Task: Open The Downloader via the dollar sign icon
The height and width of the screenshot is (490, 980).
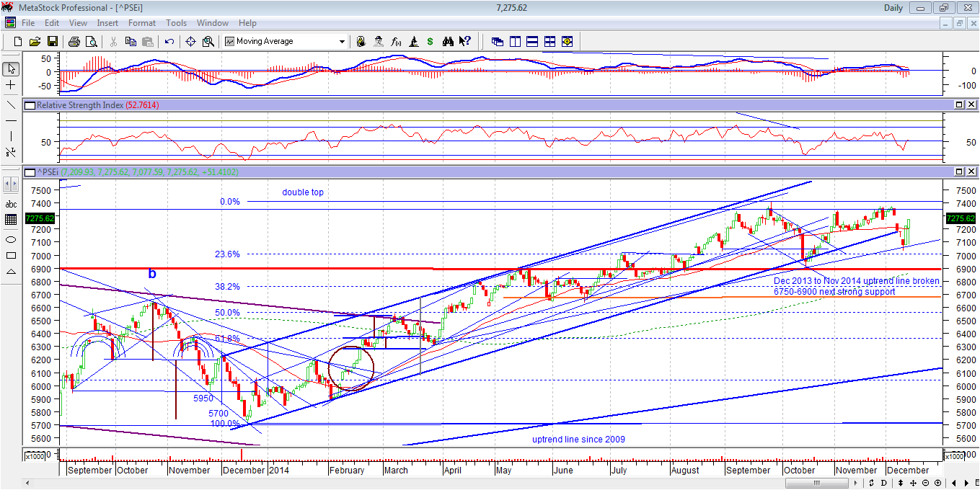Action: pyautogui.click(x=430, y=41)
